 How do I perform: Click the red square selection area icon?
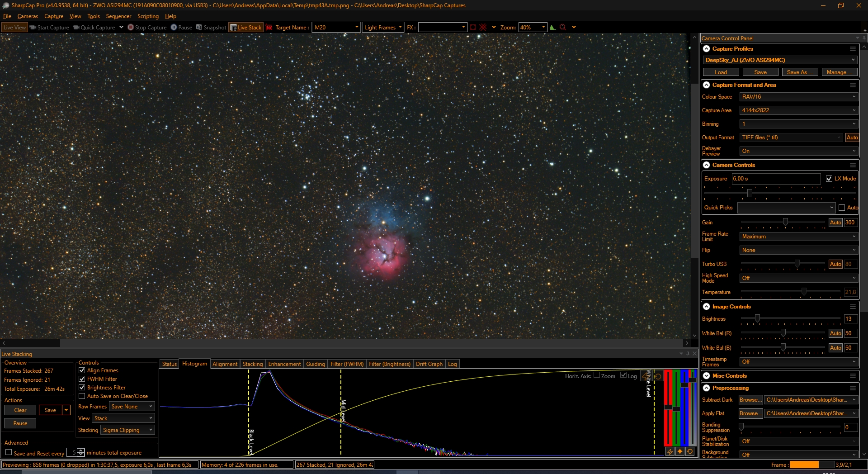pos(473,28)
